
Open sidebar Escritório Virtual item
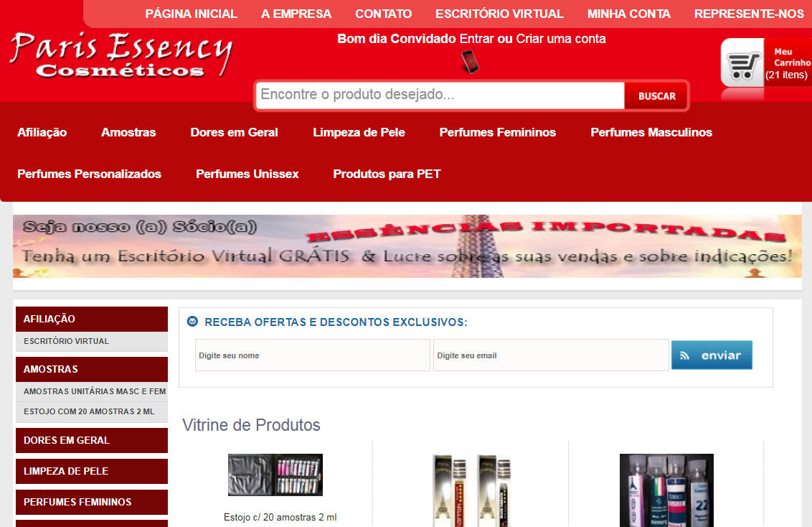(x=92, y=341)
